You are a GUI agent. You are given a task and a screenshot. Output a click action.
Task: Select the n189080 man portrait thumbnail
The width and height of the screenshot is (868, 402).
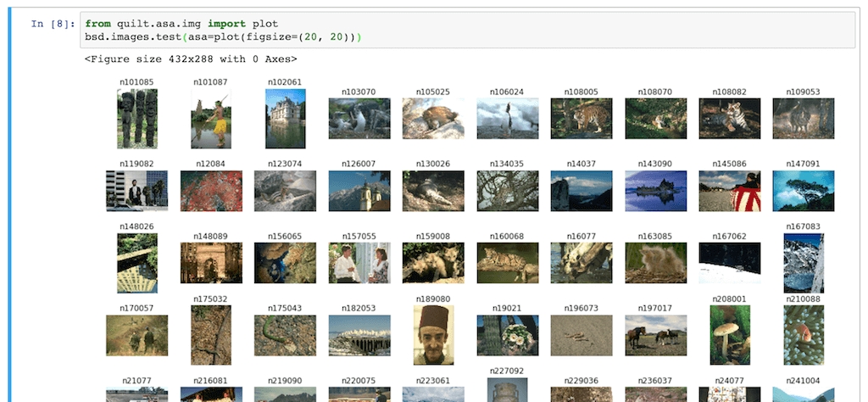click(x=433, y=335)
